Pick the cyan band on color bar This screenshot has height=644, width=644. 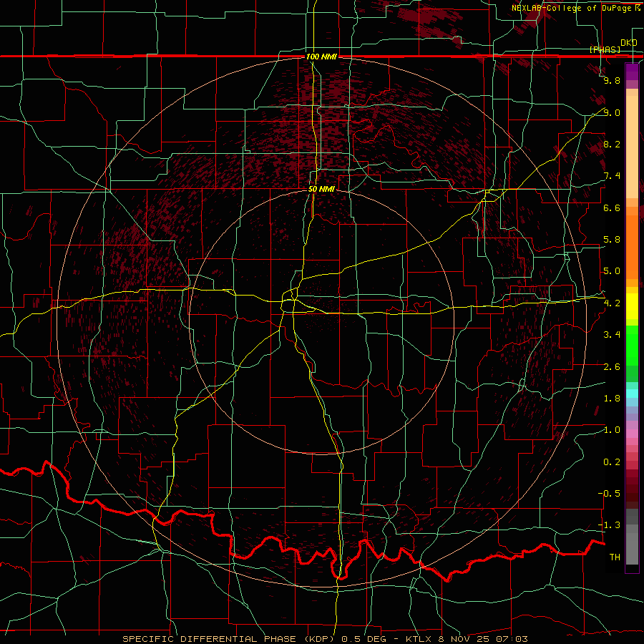point(632,394)
